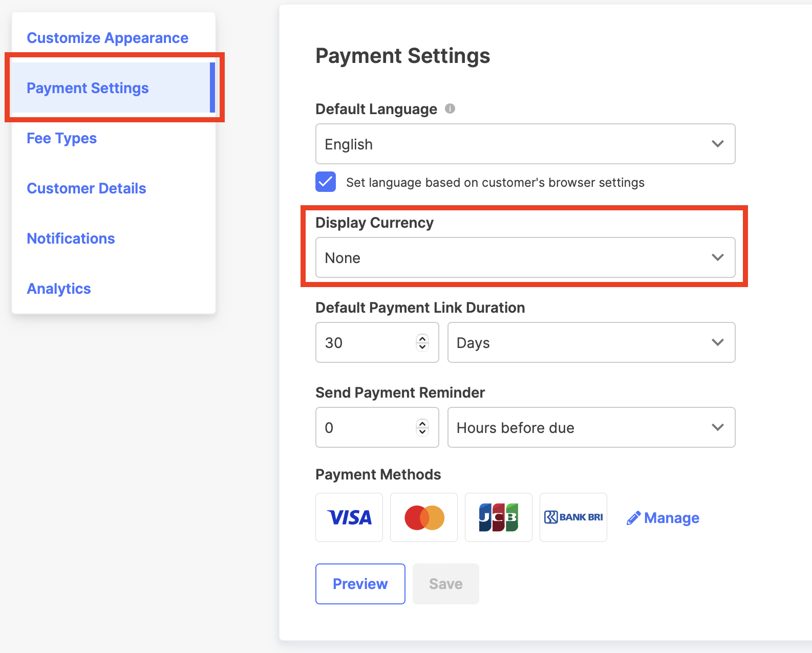Expand the Display Currency dropdown
This screenshot has height=653, width=812.
[525, 257]
